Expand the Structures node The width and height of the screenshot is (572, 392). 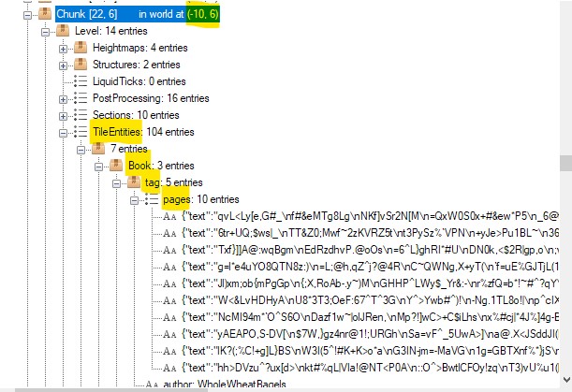[63, 65]
